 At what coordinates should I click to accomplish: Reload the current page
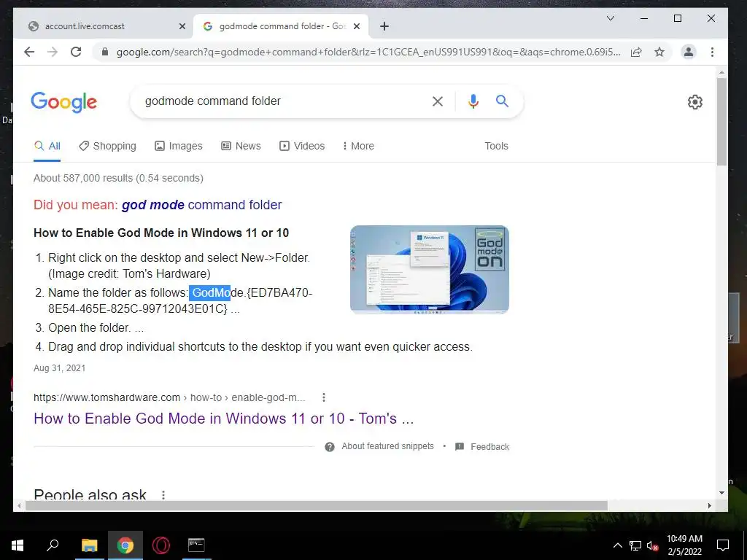click(76, 52)
